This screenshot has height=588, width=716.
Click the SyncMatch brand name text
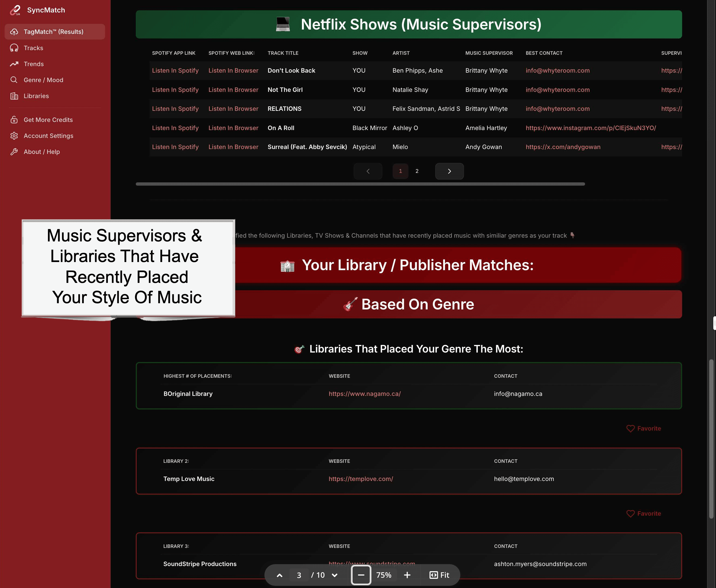tap(46, 10)
